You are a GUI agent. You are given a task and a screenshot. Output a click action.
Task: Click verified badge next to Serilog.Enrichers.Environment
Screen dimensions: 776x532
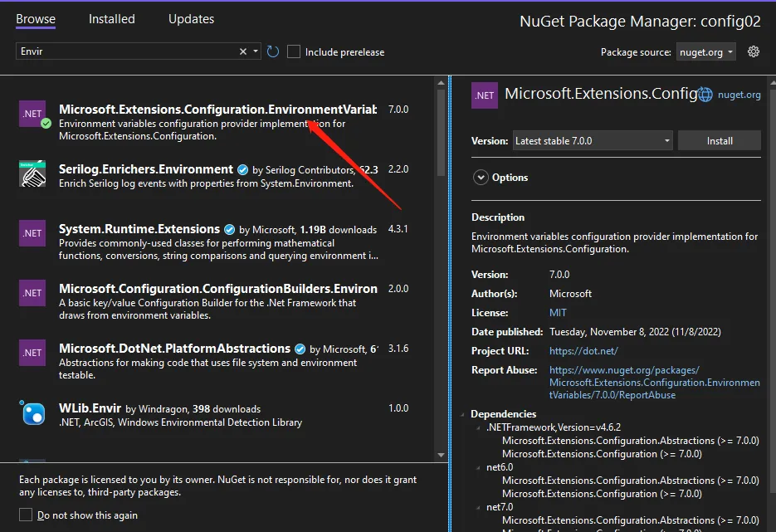[x=242, y=170]
